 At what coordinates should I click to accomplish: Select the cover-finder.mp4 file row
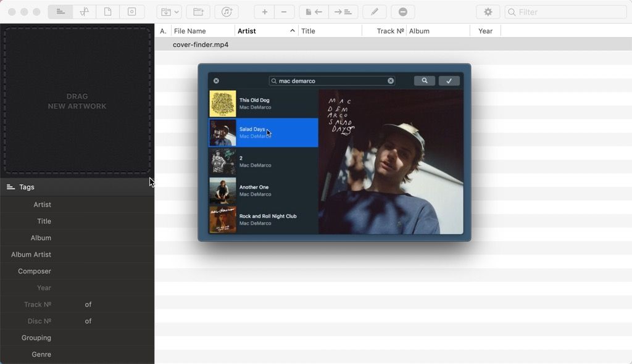click(x=393, y=44)
